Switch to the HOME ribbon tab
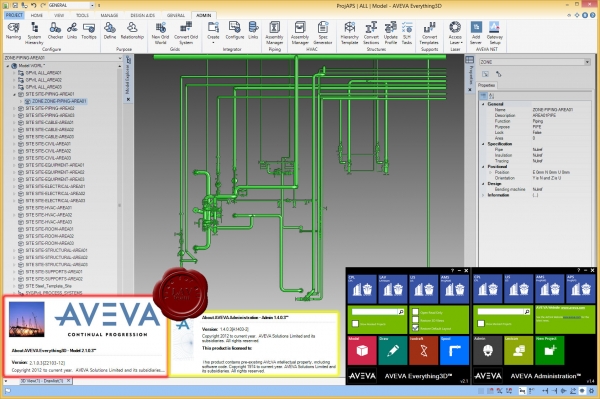 click(x=37, y=15)
